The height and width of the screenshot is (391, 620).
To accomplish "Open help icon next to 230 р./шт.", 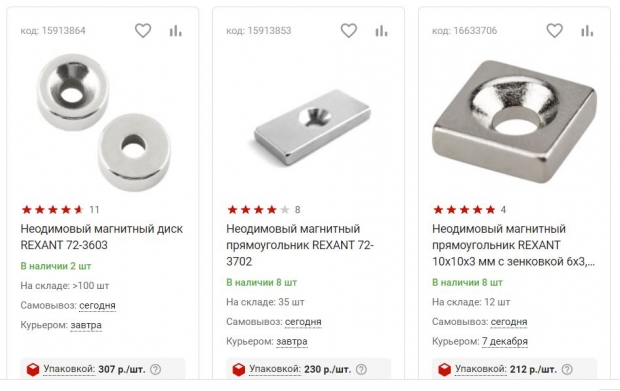I will click(x=361, y=369).
